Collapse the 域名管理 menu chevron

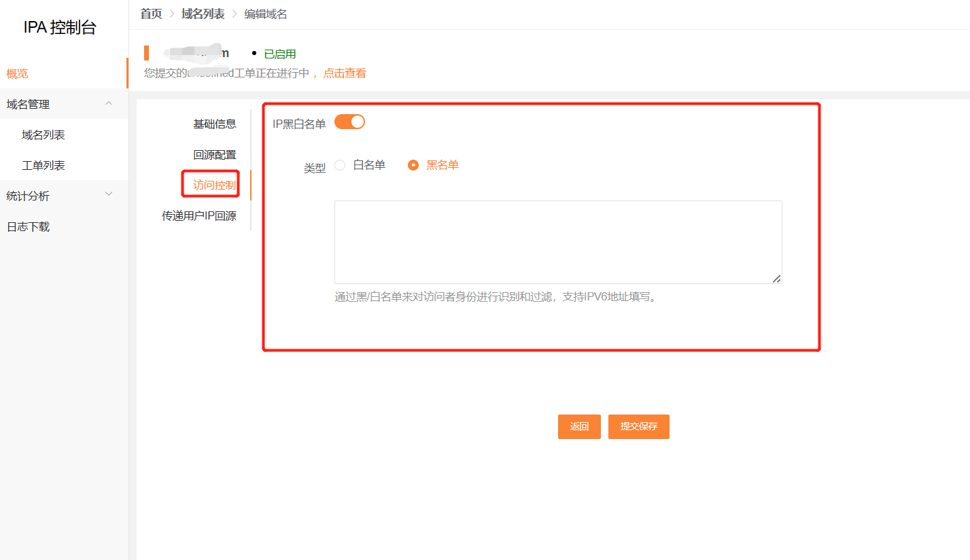point(109,103)
